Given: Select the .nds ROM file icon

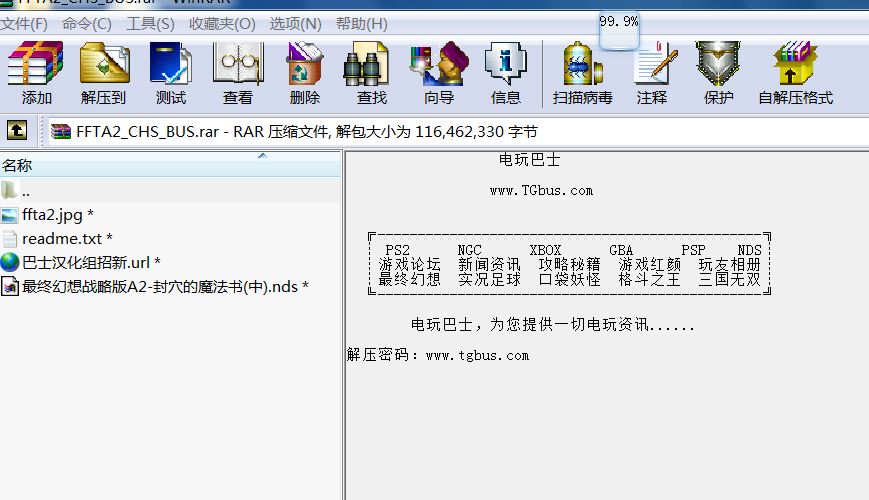Looking at the screenshot, I should click(9, 287).
